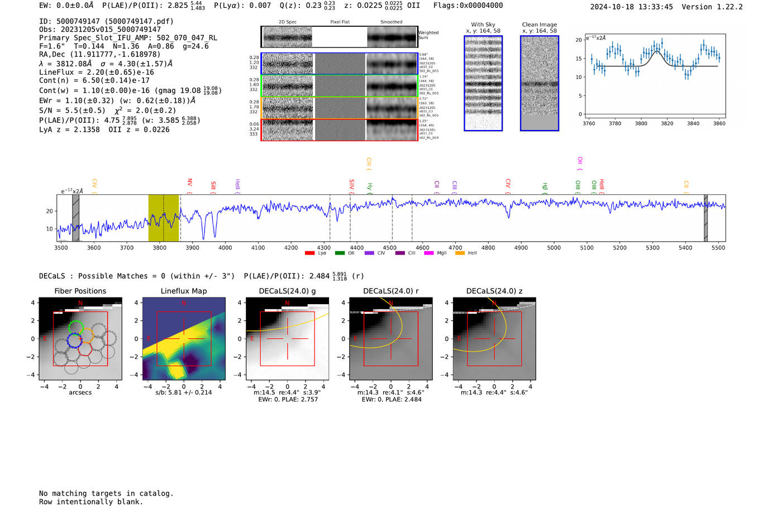Open the DECaLS r-band cutout
Viewport: 782px width, 532px height.
(x=391, y=339)
